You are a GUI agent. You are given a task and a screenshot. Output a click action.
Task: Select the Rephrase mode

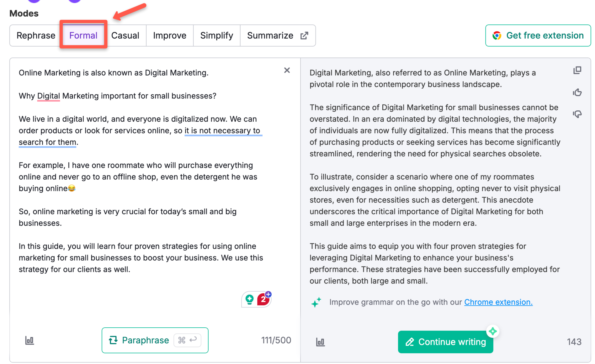click(x=36, y=35)
